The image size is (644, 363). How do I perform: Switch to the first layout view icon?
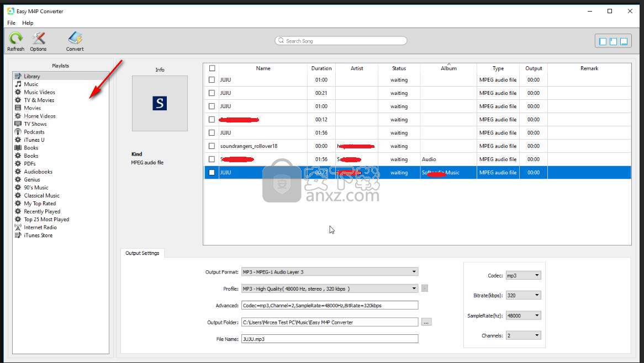(x=603, y=41)
